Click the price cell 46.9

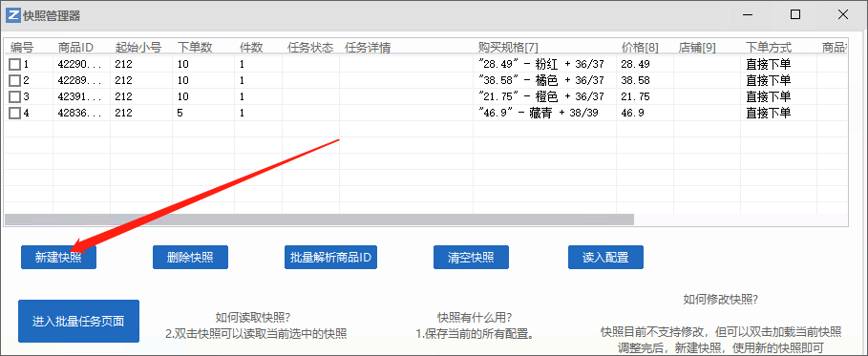[633, 114]
